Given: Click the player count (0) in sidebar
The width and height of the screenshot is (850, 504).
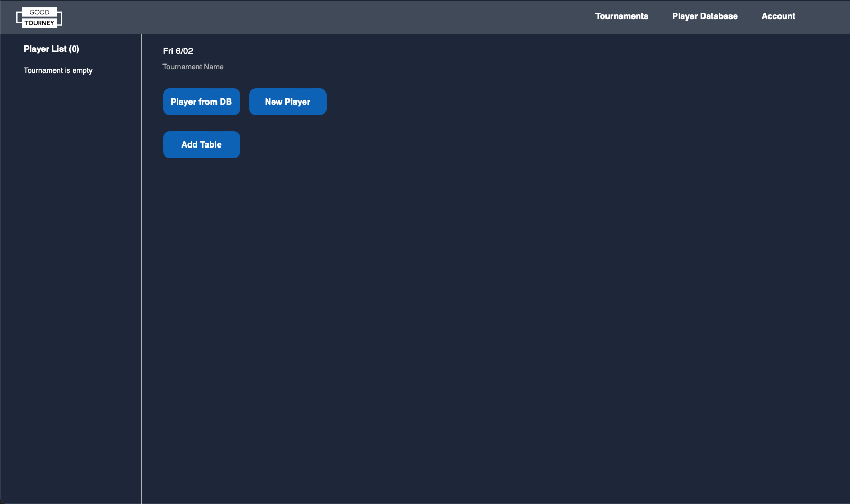Looking at the screenshot, I should [x=74, y=49].
